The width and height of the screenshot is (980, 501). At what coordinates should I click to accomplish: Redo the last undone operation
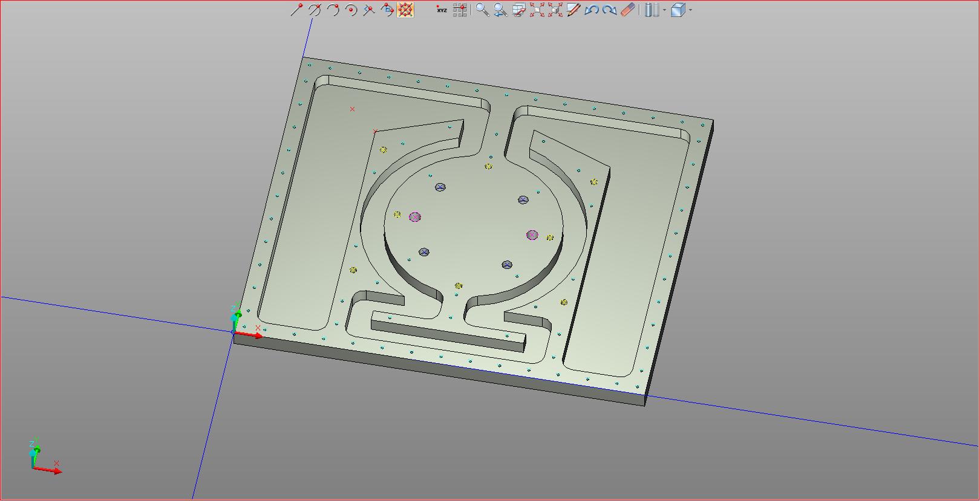[610, 10]
